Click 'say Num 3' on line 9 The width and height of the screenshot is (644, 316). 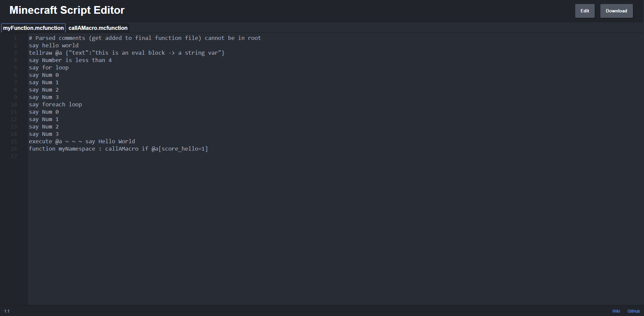click(44, 97)
